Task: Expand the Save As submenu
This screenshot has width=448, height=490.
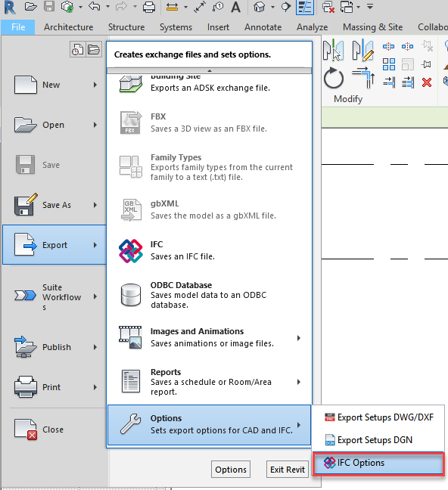Action: [95, 205]
